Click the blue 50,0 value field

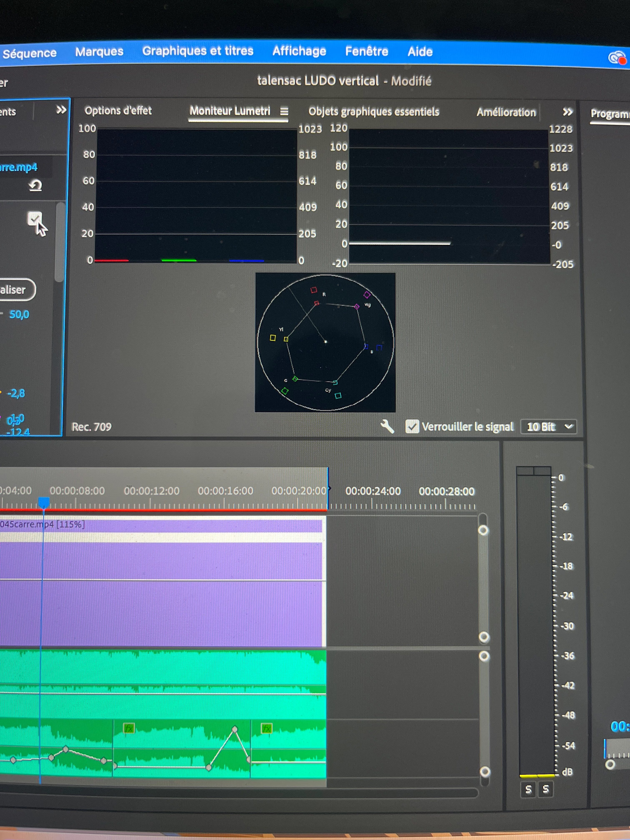pyautogui.click(x=19, y=314)
